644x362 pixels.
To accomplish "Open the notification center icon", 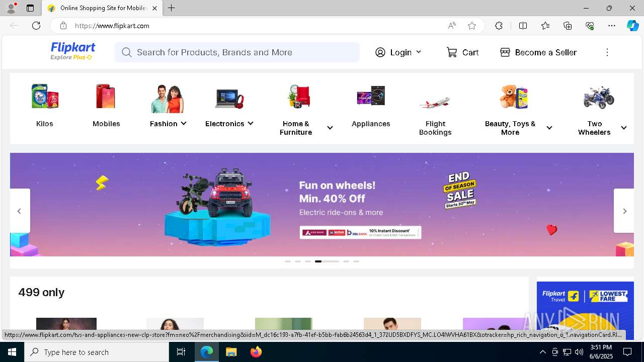I will [627, 352].
